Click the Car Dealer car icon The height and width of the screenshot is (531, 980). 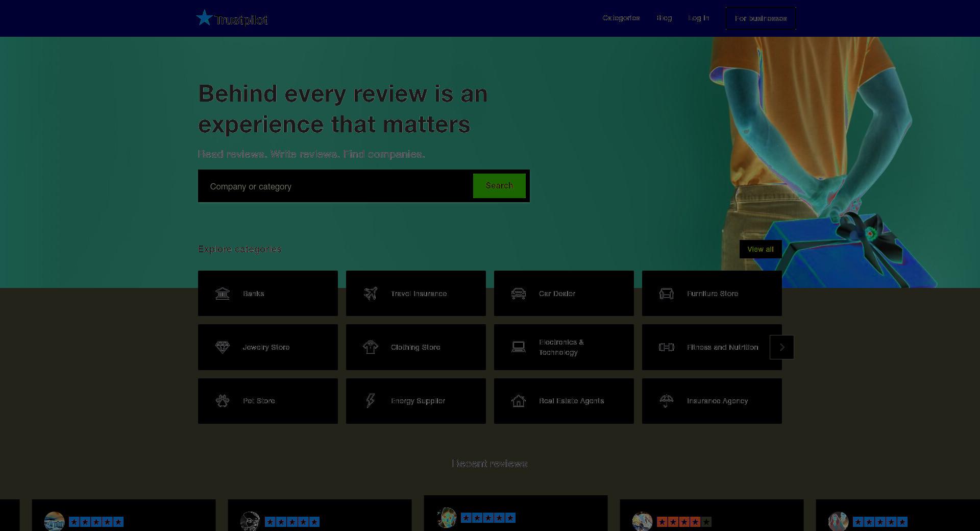tap(519, 294)
